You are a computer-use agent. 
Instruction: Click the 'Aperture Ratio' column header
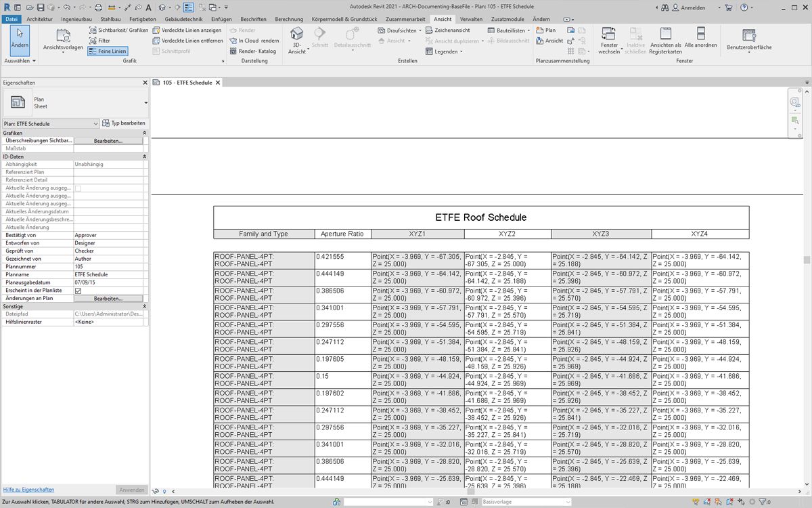point(342,234)
